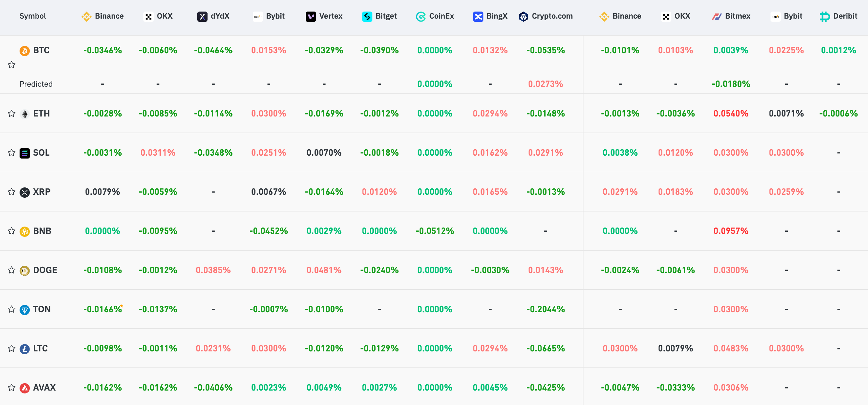Star the AVAX row

(12, 387)
